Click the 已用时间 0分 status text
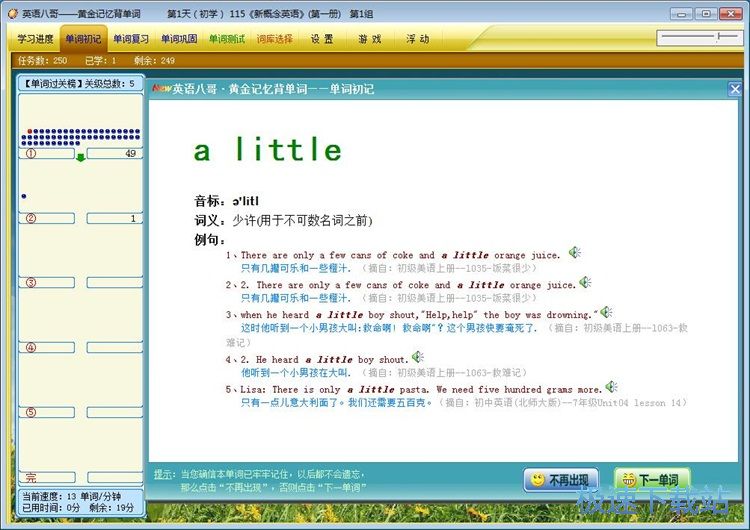750x530 pixels. (51, 508)
